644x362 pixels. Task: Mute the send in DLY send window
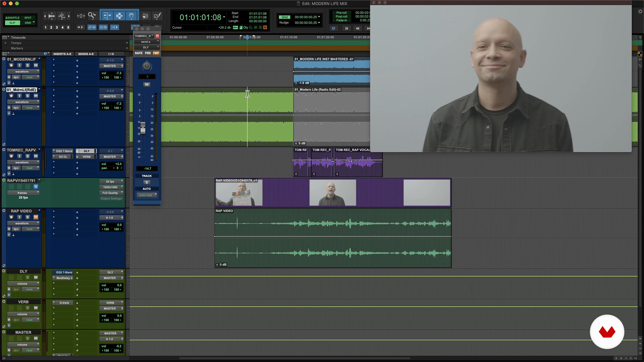(x=147, y=85)
